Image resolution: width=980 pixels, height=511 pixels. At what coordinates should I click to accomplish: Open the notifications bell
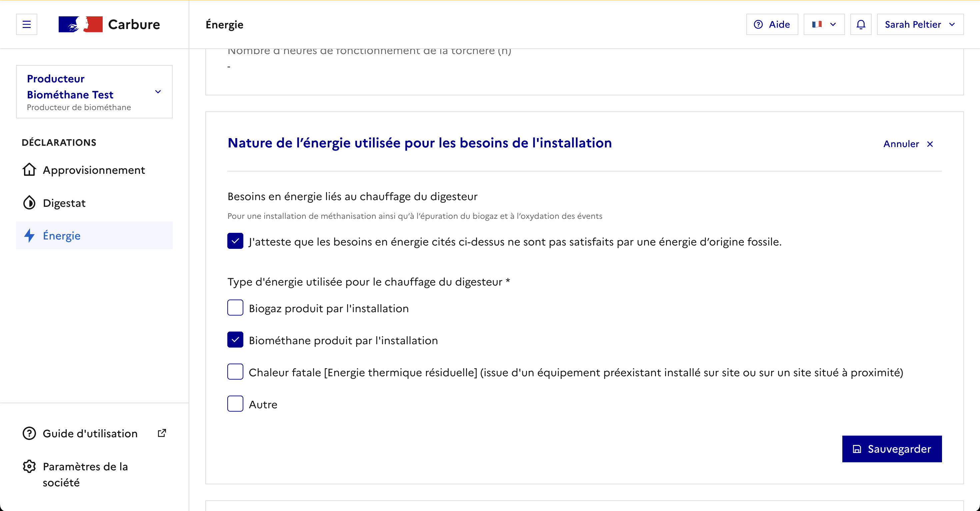pos(861,24)
